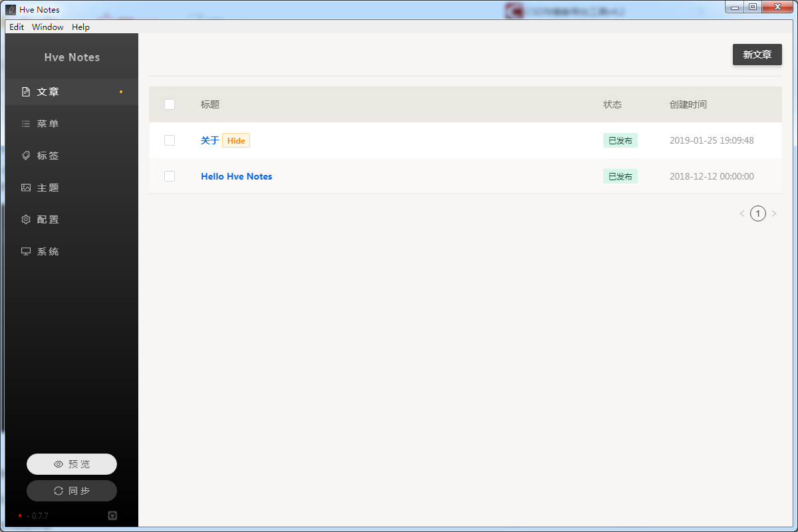Click the theme picture icon in sidebar
The image size is (798, 532).
coord(26,188)
